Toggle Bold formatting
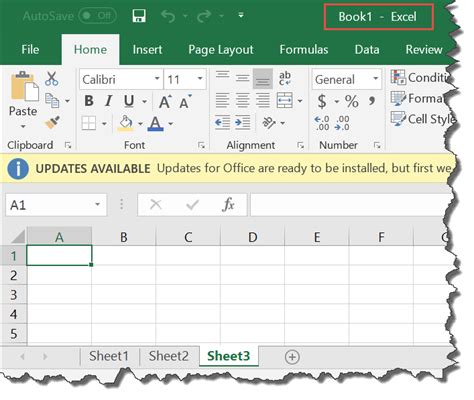This screenshot has height=400, width=474. point(89,101)
